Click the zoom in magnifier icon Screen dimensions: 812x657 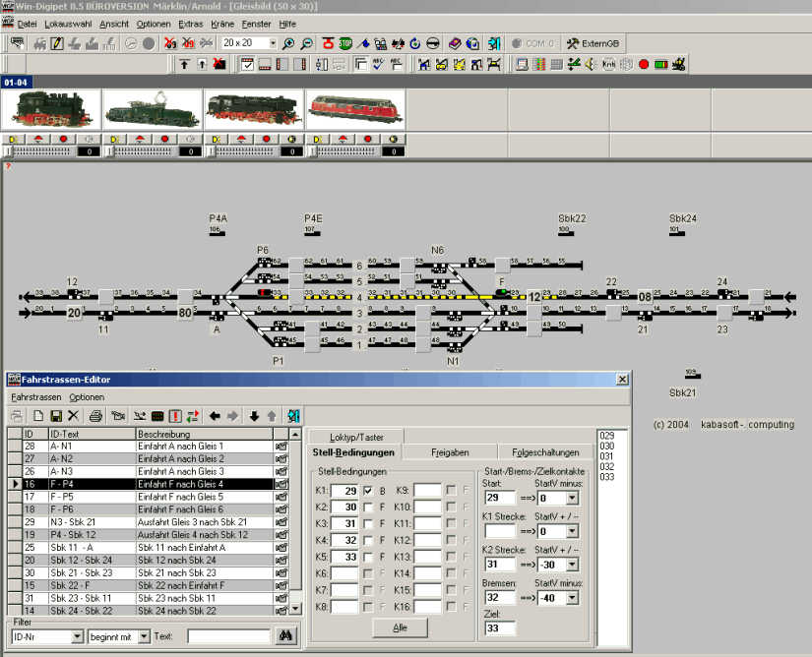(288, 44)
